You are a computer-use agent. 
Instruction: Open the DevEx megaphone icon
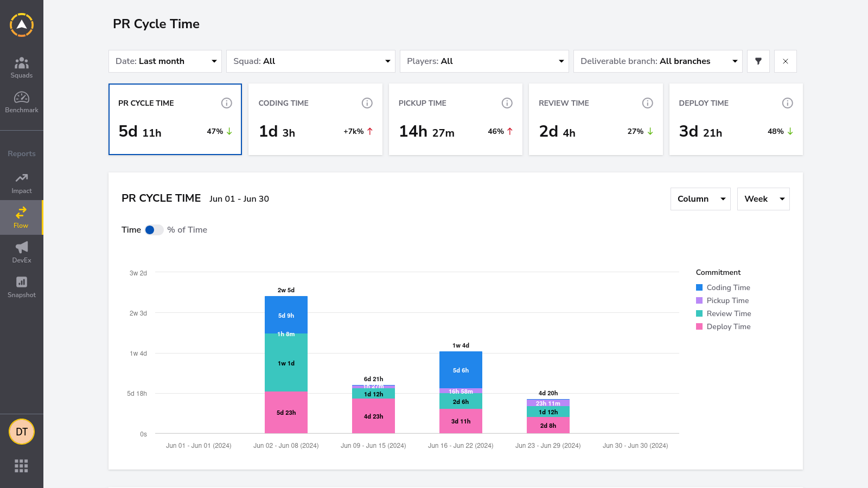pyautogui.click(x=22, y=247)
